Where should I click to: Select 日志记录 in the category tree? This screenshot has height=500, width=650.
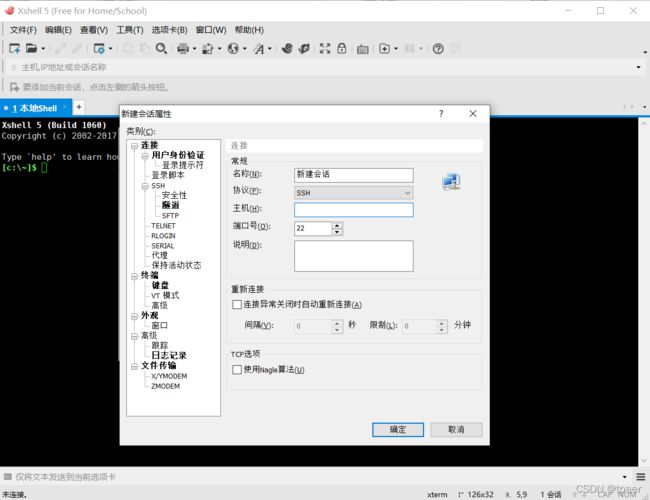[x=169, y=355]
